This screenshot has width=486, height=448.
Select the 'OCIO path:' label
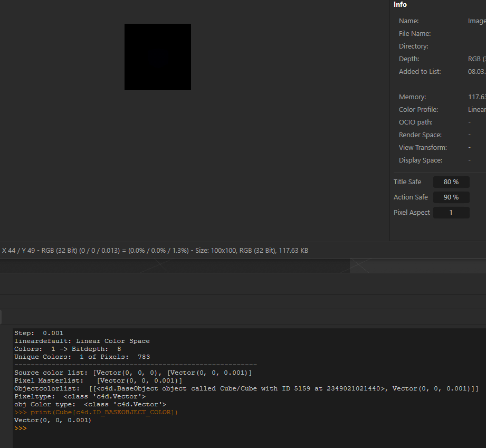(x=416, y=122)
